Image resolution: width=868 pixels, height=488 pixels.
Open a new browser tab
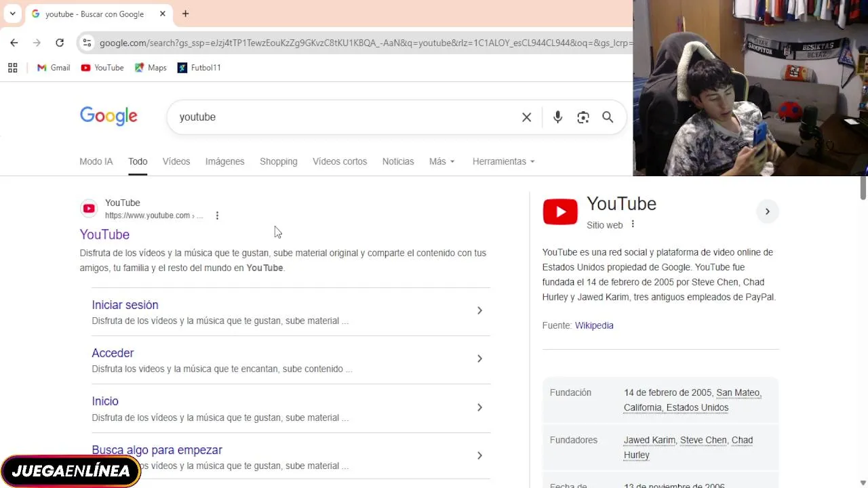point(185,14)
